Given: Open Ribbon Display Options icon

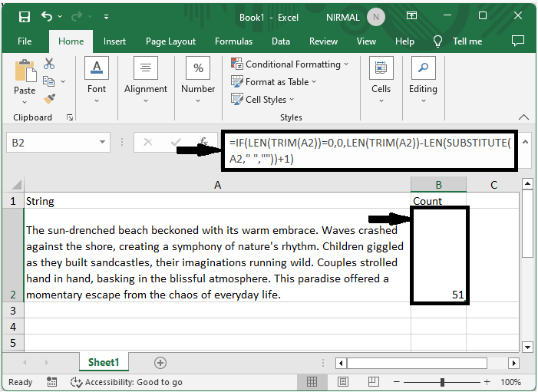Looking at the screenshot, I should point(411,15).
